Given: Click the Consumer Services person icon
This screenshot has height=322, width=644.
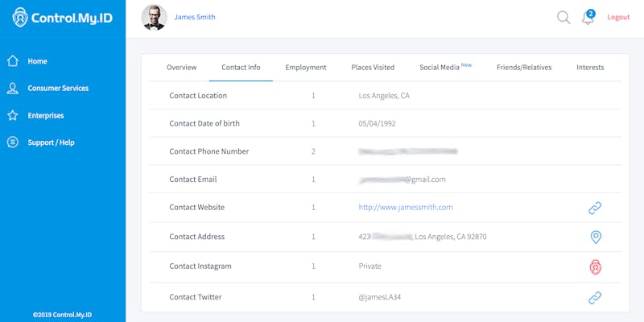Looking at the screenshot, I should [x=13, y=89].
